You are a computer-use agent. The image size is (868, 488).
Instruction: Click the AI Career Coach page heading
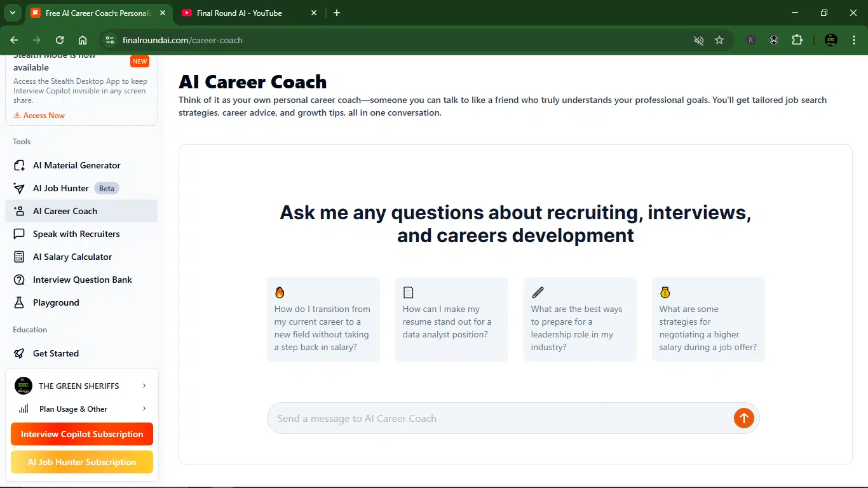[253, 82]
